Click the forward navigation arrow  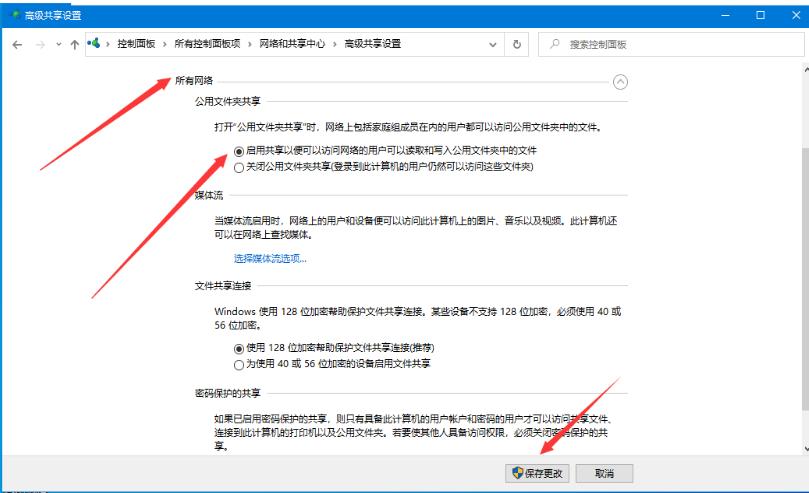[40, 45]
